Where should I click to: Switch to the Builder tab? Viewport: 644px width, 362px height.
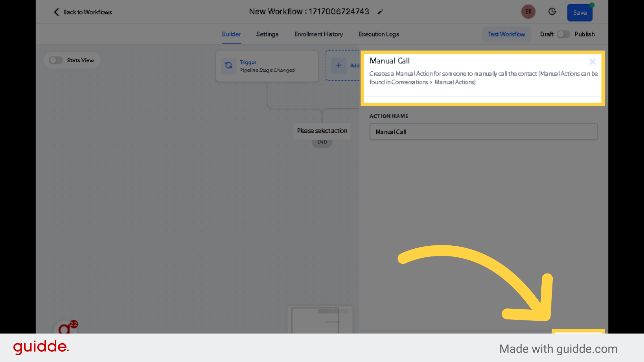pos(231,34)
